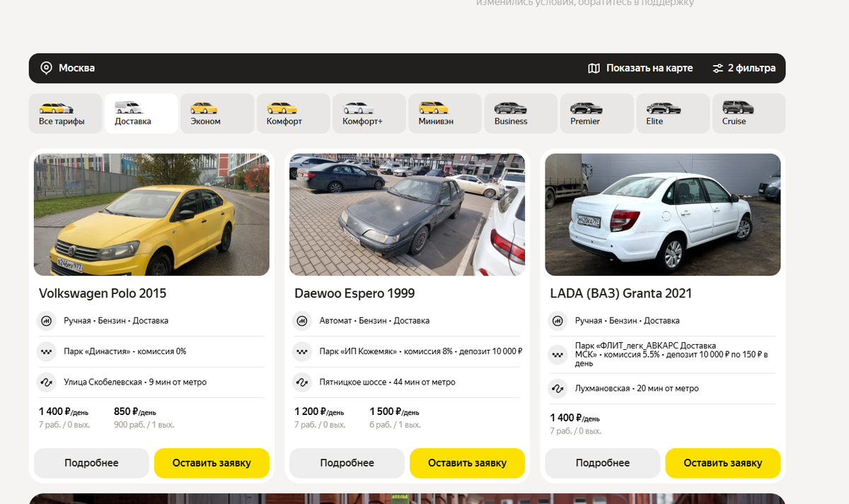The height and width of the screenshot is (504, 849).
Task: Click the route icon next to Улица Скобелевская
Action: click(x=46, y=382)
